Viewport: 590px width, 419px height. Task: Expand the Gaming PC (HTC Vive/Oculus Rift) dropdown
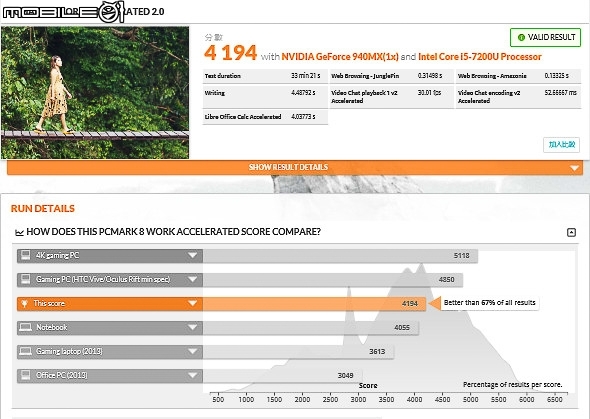pos(192,279)
